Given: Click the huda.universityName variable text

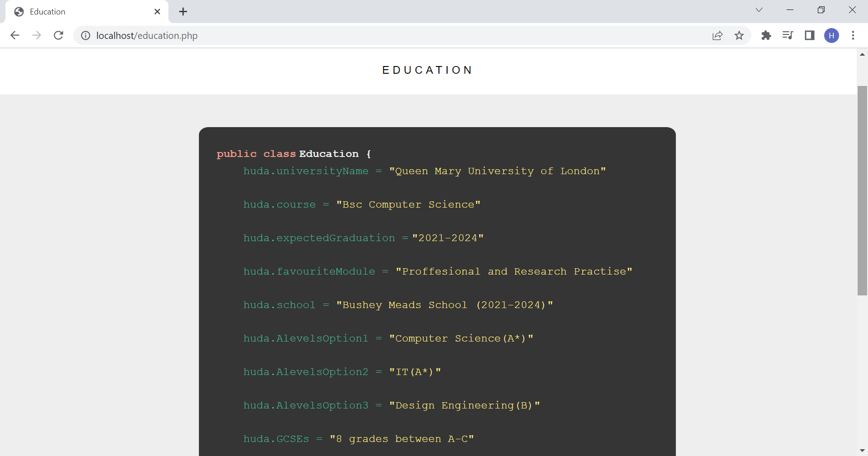Looking at the screenshot, I should pos(306,171).
